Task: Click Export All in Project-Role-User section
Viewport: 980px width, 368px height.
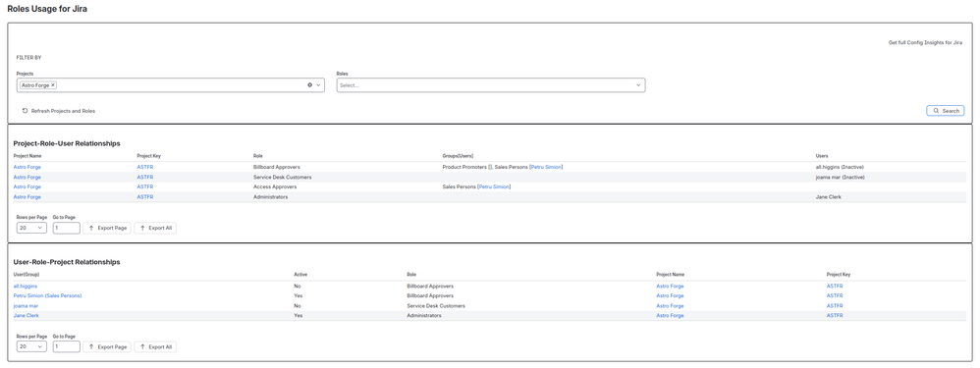Action: 155,228
